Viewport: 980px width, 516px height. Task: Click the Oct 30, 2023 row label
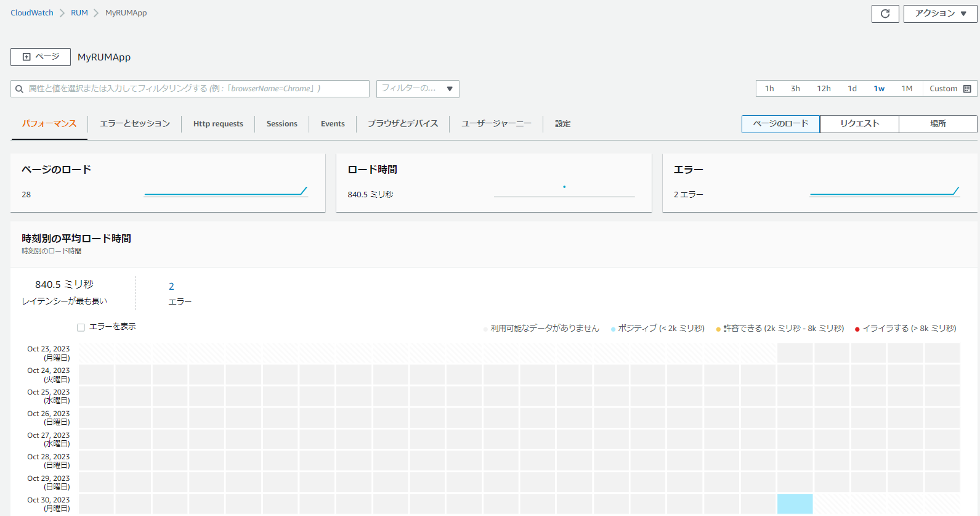48,504
